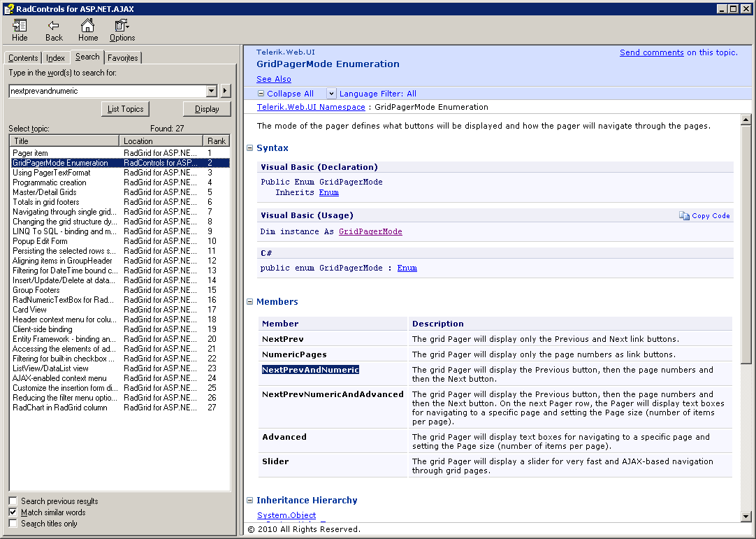Open Telerik.Web.UI Namespace link

click(x=311, y=107)
